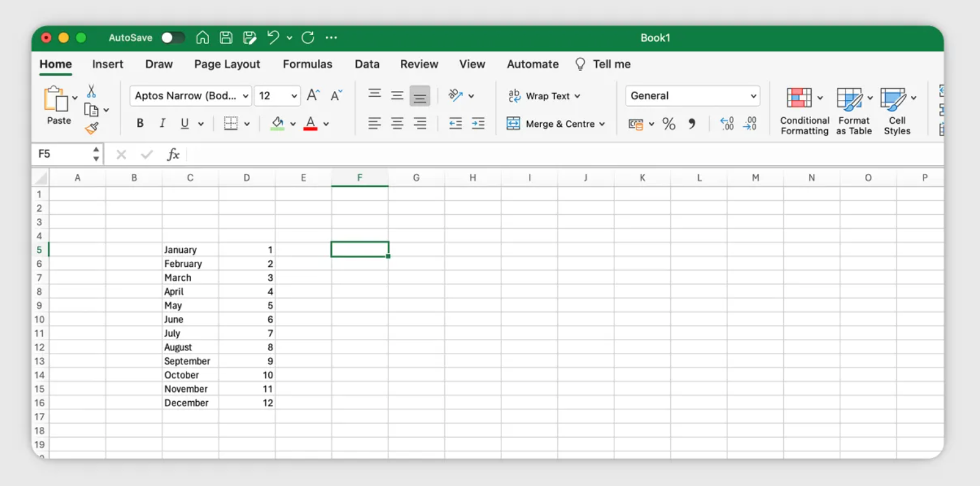Viewport: 980px width, 486px height.
Task: Expand the Borders options arrow
Action: [x=247, y=124]
